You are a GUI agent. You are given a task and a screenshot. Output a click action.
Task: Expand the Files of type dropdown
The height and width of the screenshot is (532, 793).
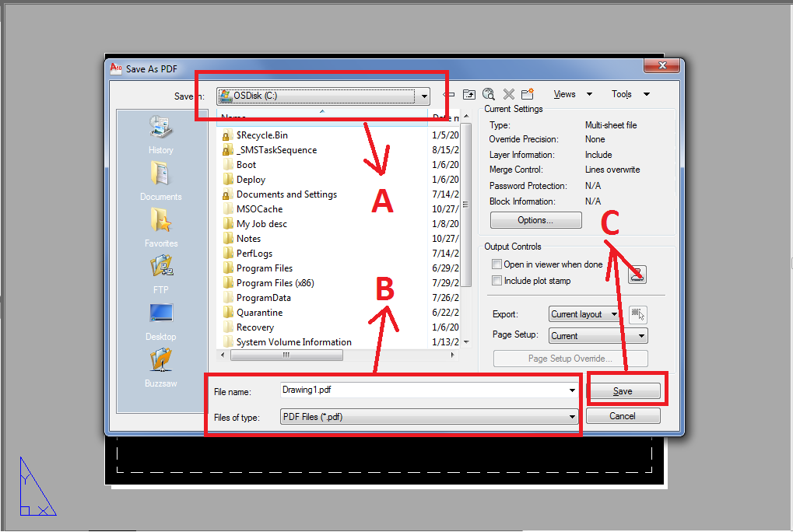click(572, 416)
